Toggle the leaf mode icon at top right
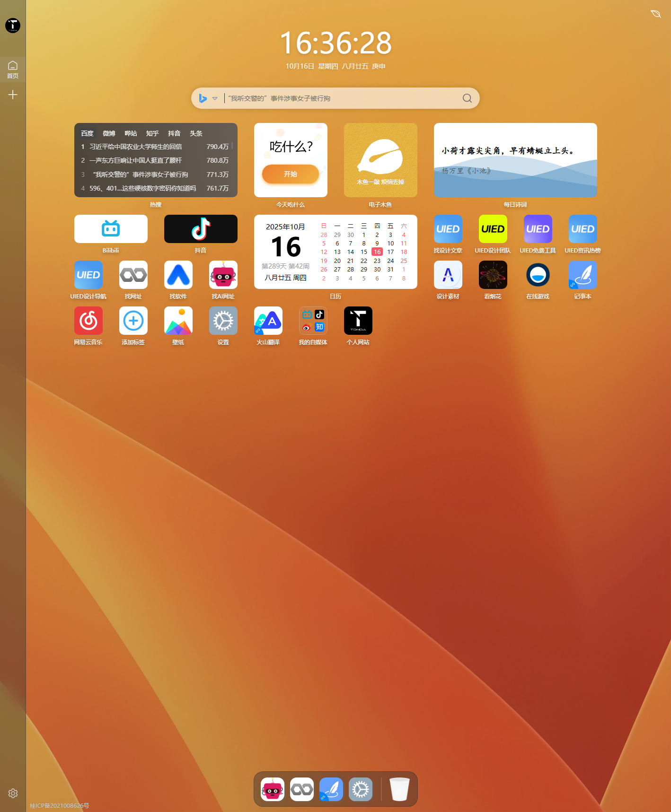 pos(655,14)
